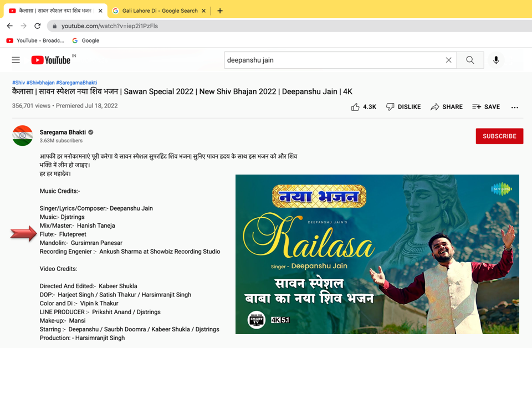This screenshot has width=532, height=399.
Task: Open more actions three-dot menu
Action: 515,107
